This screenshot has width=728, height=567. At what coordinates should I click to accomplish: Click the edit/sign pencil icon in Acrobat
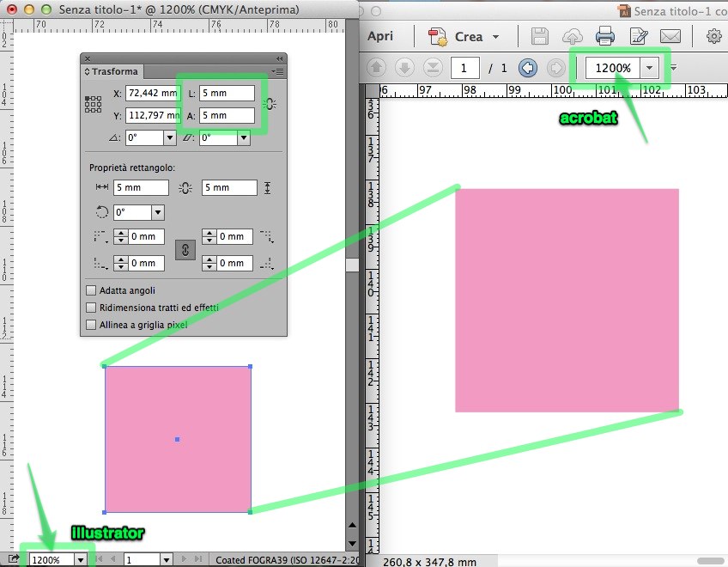(x=639, y=36)
